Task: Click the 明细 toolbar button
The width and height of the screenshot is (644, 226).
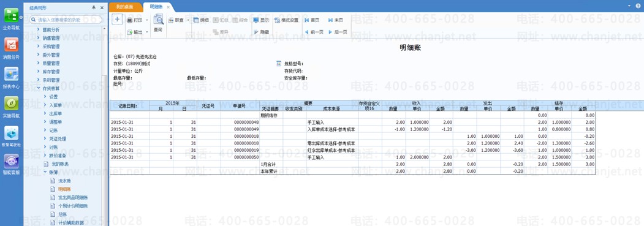Action: (x=200, y=20)
